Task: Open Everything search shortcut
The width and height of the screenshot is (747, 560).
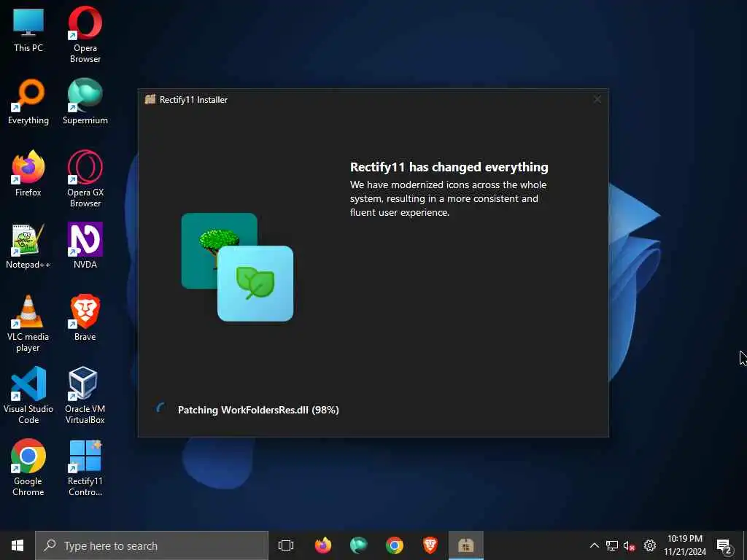Action: (28, 101)
